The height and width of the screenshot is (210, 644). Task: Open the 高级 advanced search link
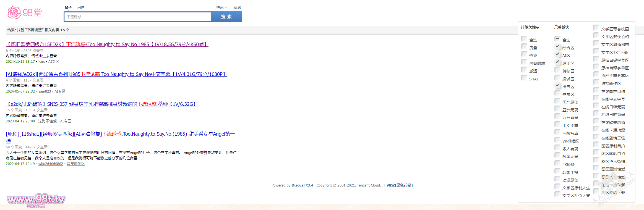tap(237, 7)
